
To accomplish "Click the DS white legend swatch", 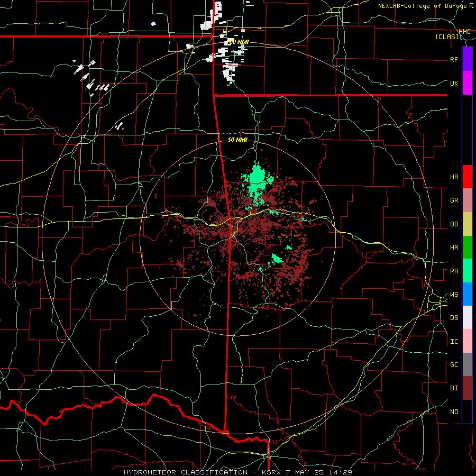I will coord(467,317).
